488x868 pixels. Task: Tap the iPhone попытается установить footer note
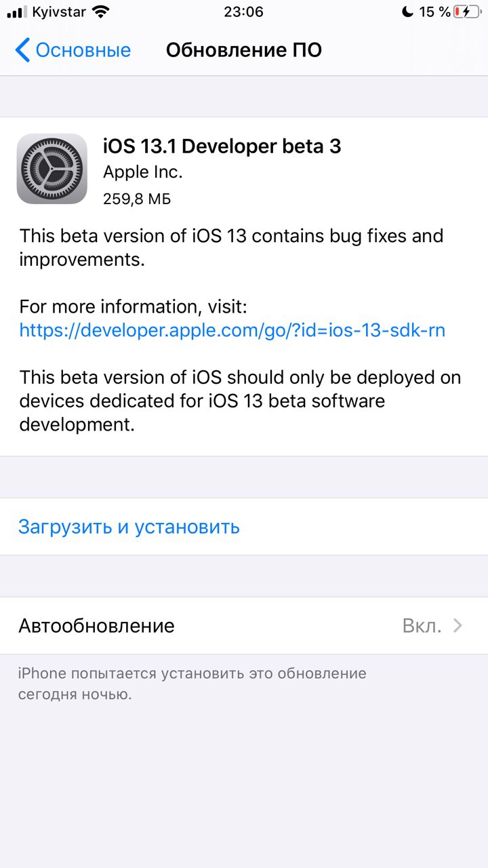tap(192, 684)
